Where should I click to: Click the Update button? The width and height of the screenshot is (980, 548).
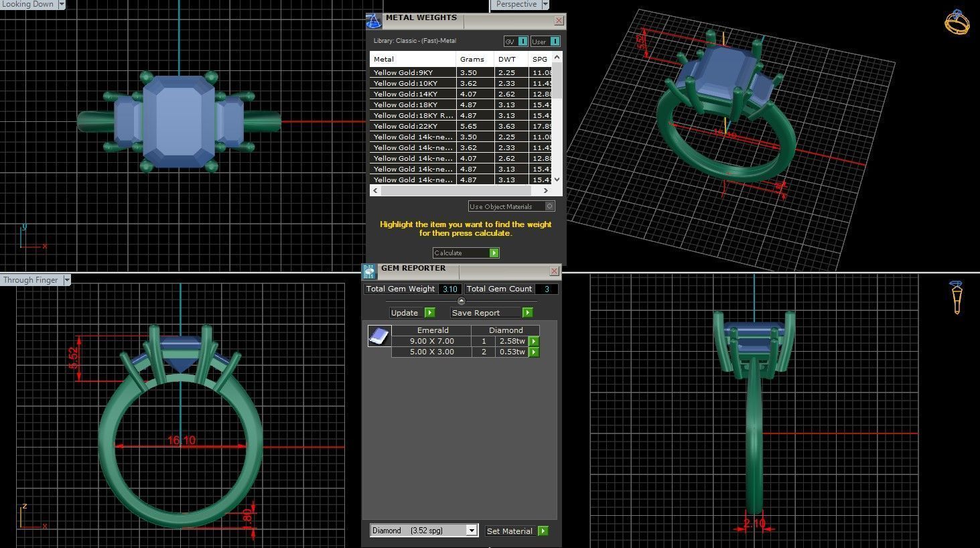click(412, 313)
